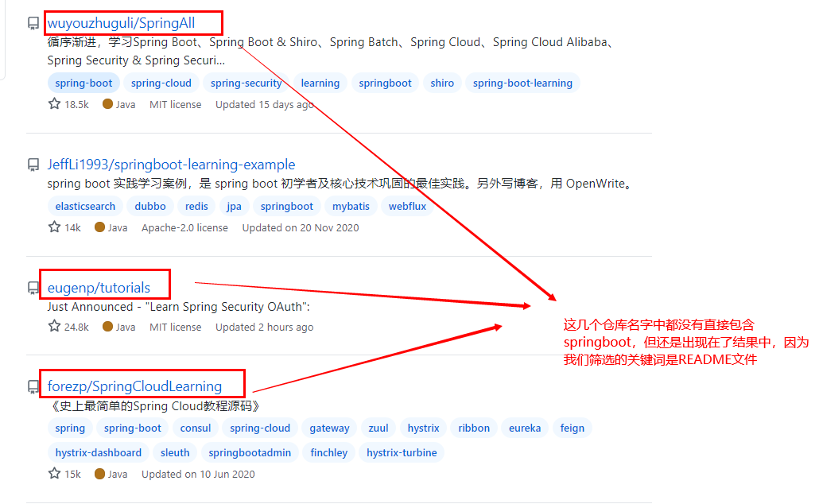The image size is (819, 504).
Task: Click Java language dot in springboot-learning-example row
Action: [99, 227]
